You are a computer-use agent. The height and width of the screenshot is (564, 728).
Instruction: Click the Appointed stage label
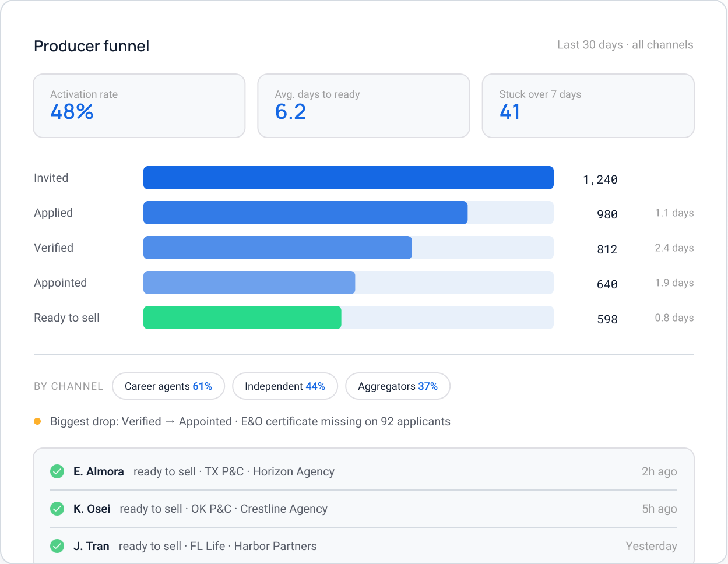[61, 283]
